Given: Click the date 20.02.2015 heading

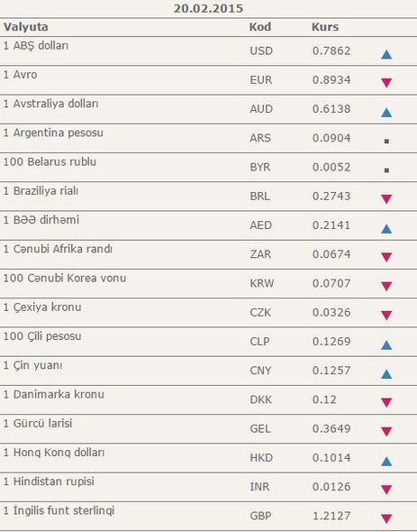Looking at the screenshot, I should [209, 8].
